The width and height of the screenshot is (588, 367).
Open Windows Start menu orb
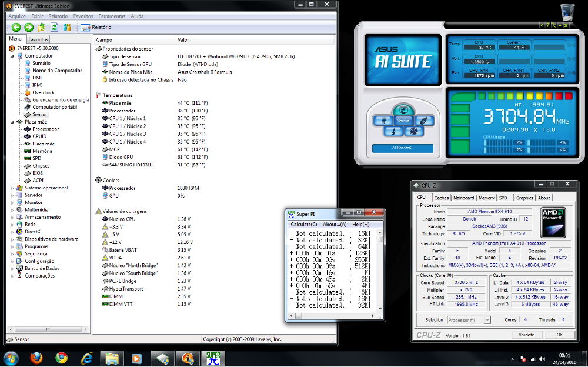coord(11,358)
